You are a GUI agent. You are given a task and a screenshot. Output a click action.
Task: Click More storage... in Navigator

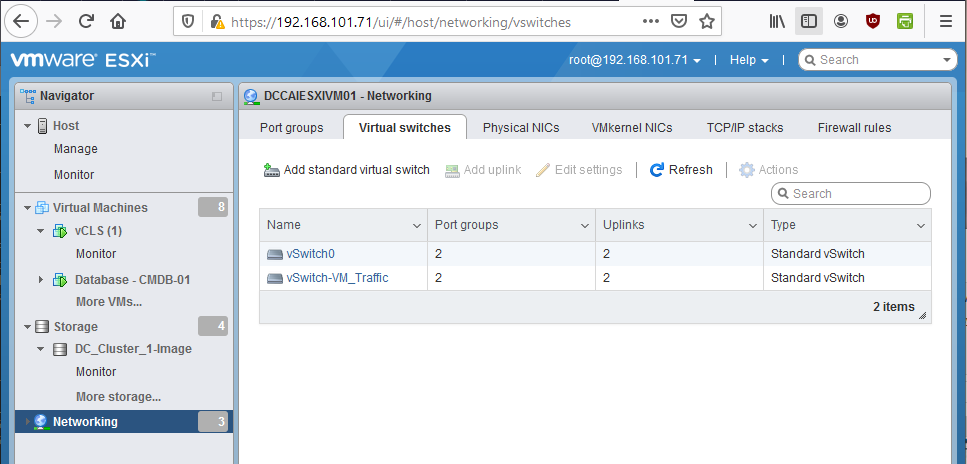[118, 396]
